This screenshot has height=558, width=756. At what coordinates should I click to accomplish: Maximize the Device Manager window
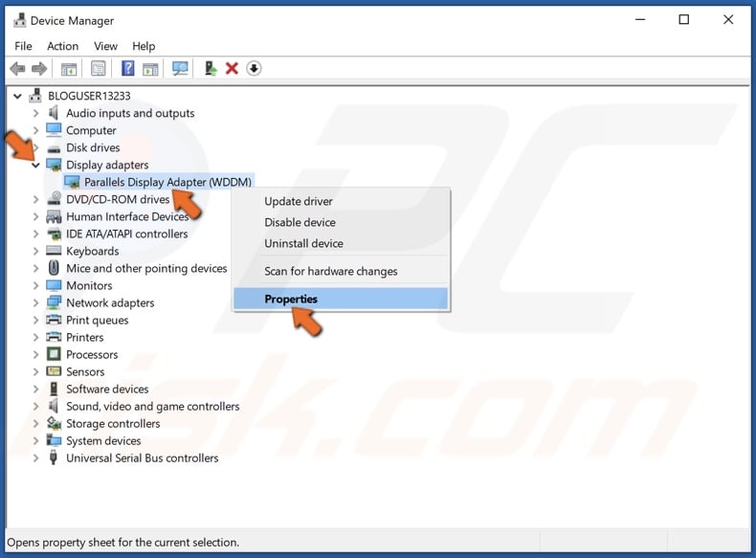[x=683, y=20]
